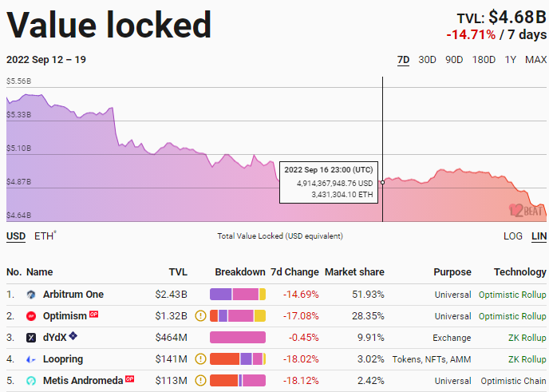Click the Breakdown column header
549x392 pixels.
(240, 272)
